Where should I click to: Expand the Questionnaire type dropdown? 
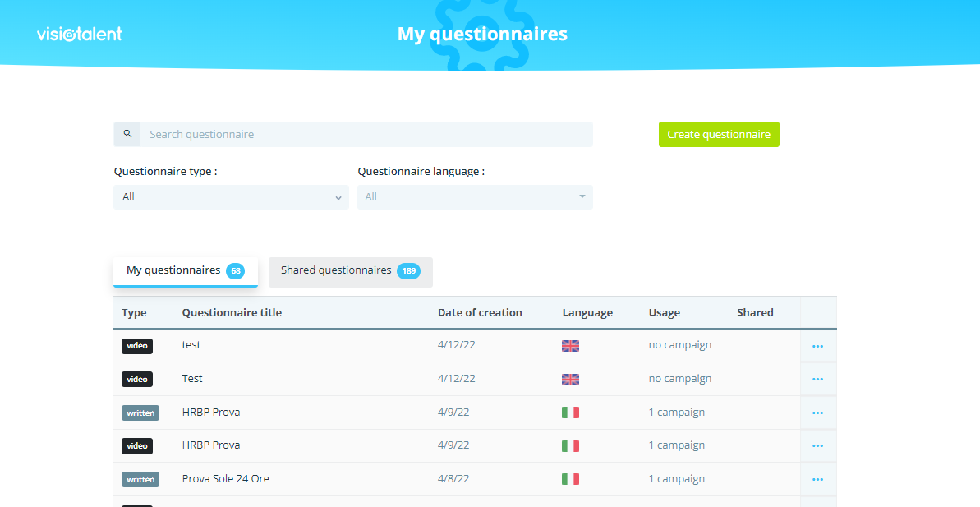coord(231,197)
